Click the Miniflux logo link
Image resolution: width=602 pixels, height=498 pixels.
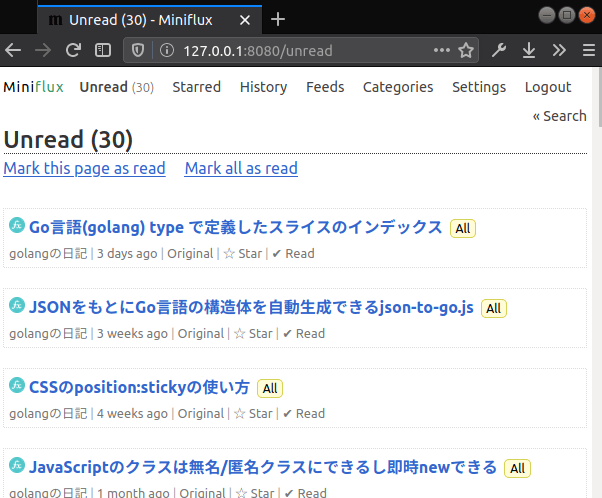point(33,87)
